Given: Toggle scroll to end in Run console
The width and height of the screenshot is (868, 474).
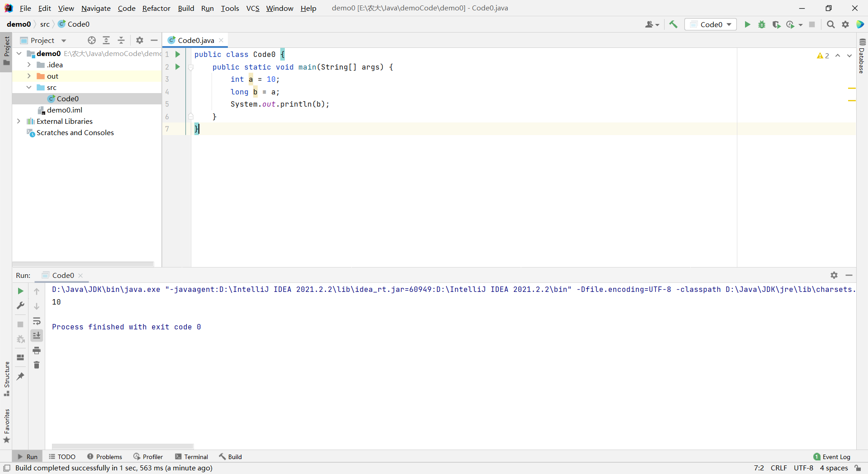Looking at the screenshot, I should tap(37, 335).
